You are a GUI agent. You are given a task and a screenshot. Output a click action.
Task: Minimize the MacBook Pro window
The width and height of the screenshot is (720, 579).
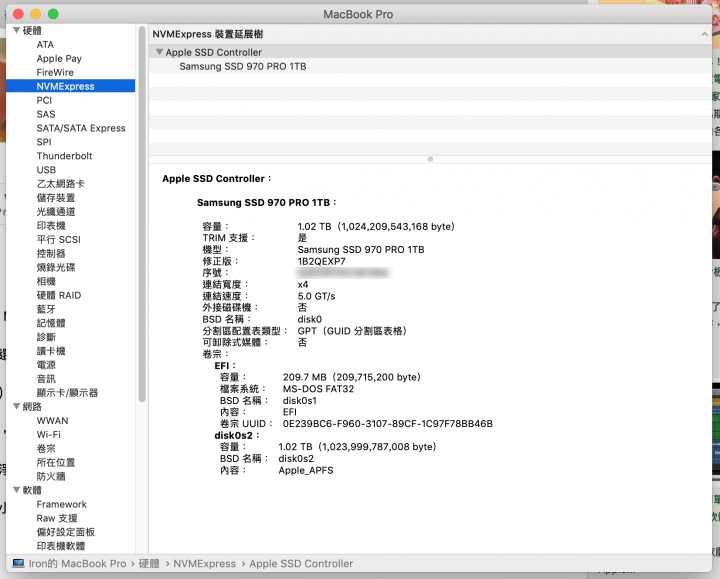click(36, 14)
